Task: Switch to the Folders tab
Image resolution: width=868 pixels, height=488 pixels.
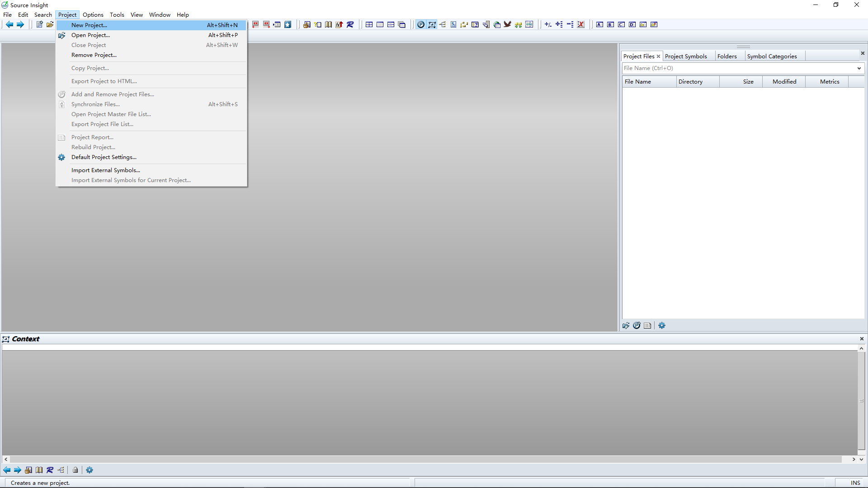Action: (x=727, y=56)
